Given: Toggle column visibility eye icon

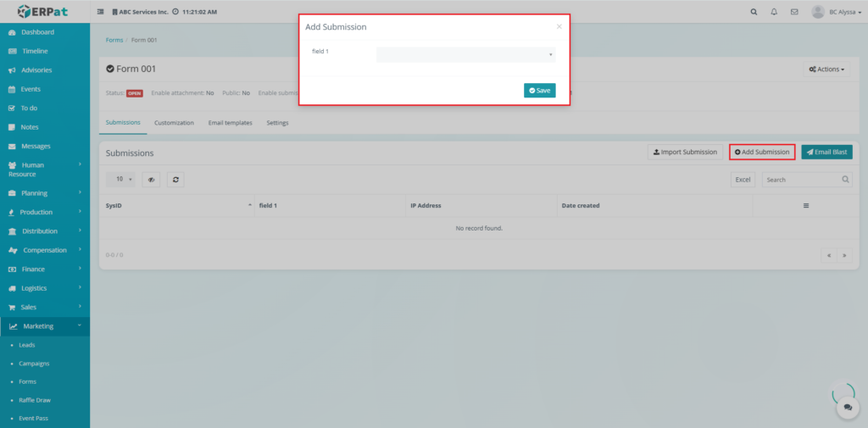Looking at the screenshot, I should (151, 180).
